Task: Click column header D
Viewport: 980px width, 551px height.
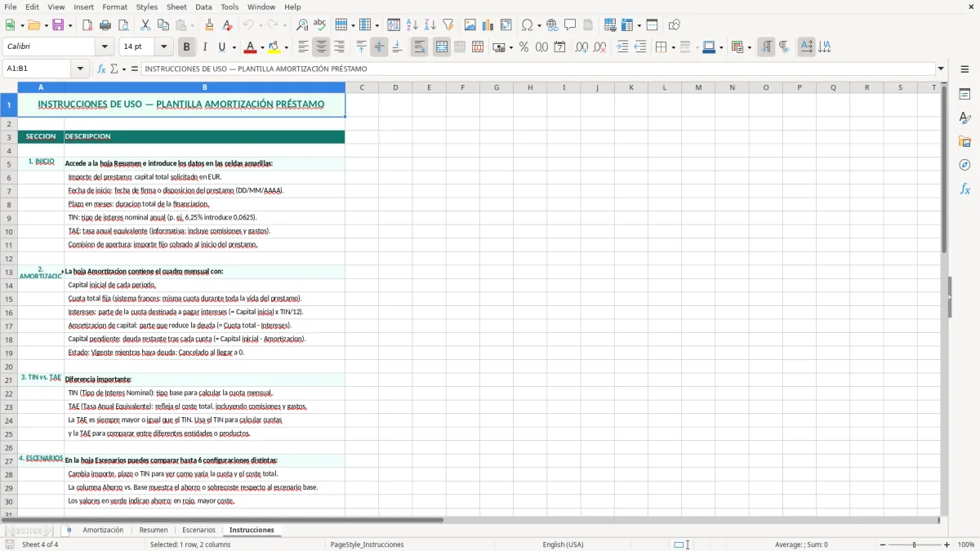Action: [x=395, y=87]
